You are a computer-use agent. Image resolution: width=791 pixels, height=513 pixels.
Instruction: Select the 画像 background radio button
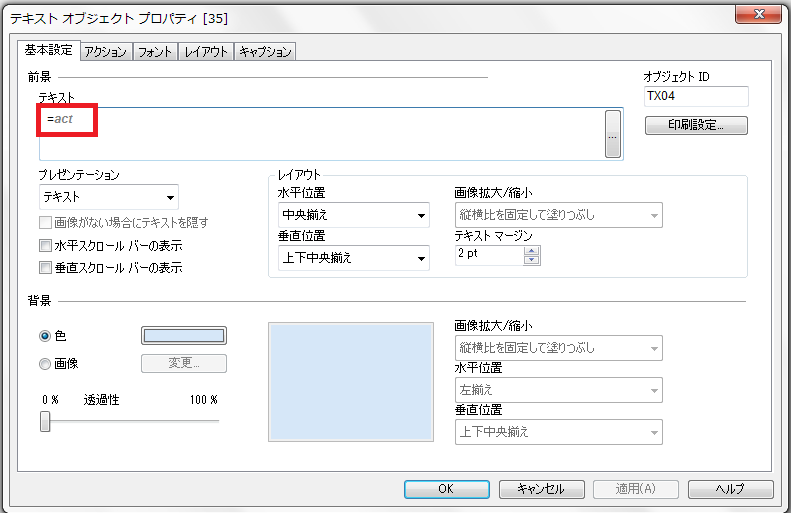click(x=45, y=364)
